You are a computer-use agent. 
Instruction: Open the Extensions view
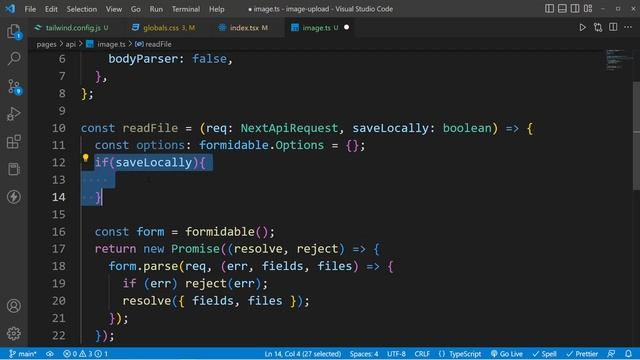click(14, 142)
